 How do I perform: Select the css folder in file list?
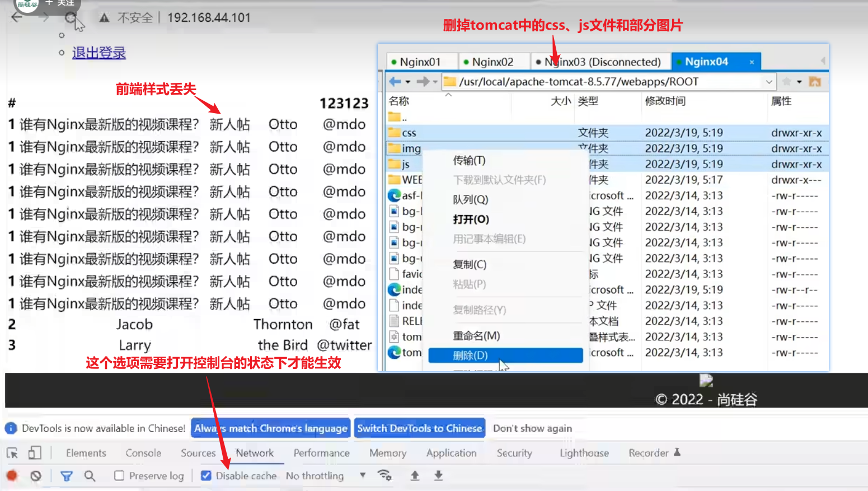tap(409, 133)
